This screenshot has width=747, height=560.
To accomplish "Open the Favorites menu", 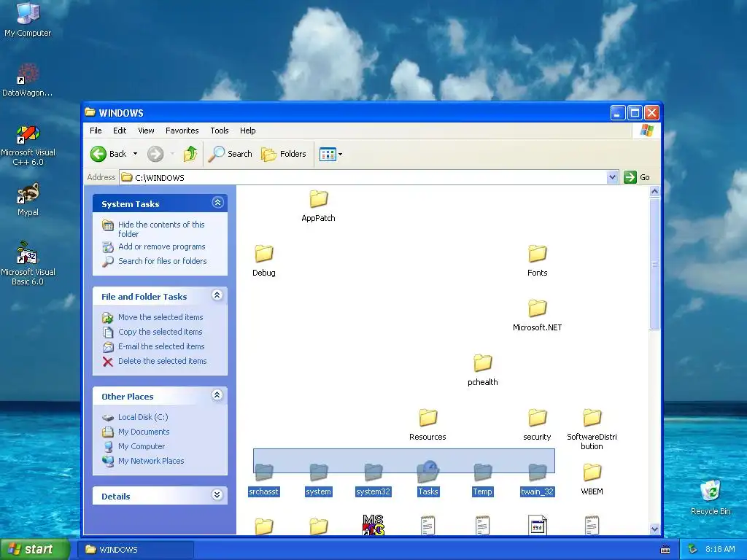I will click(182, 131).
